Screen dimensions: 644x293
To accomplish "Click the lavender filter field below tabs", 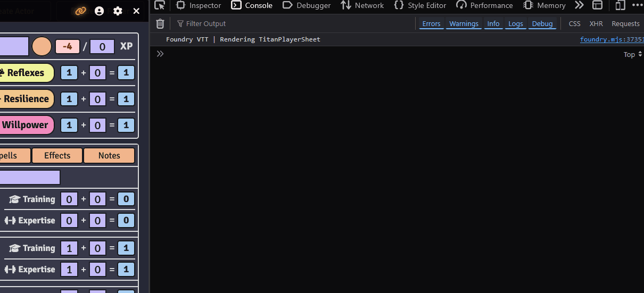I will (30, 177).
